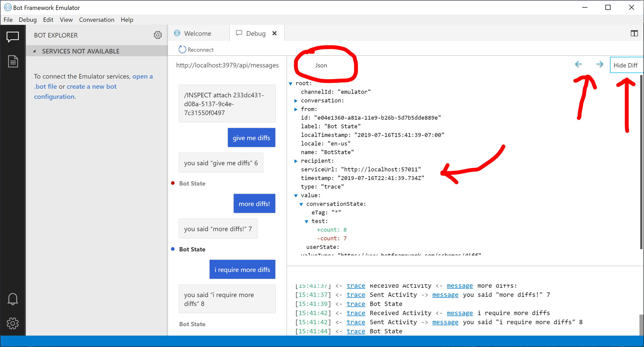
Task: Open the View menu
Action: click(66, 20)
